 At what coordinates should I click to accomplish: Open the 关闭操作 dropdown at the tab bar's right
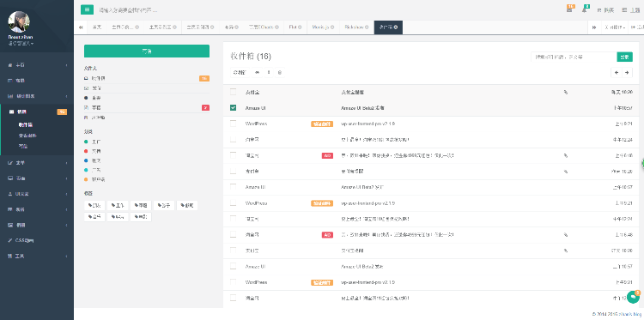[x=615, y=27]
